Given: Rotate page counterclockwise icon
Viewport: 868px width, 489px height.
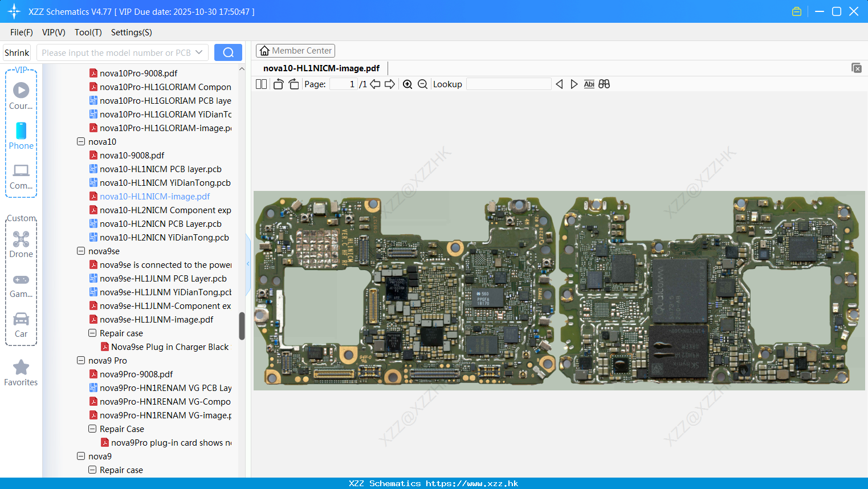Looking at the screenshot, I should point(278,84).
